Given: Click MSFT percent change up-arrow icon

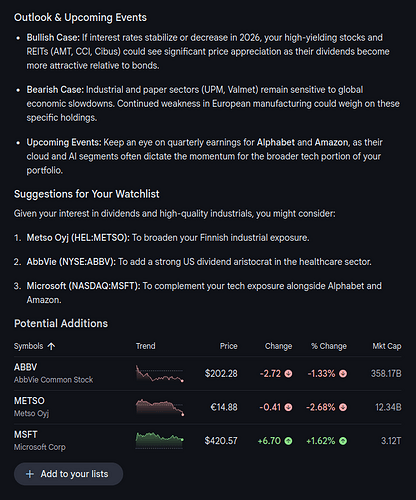Looking at the screenshot, I should [343, 441].
